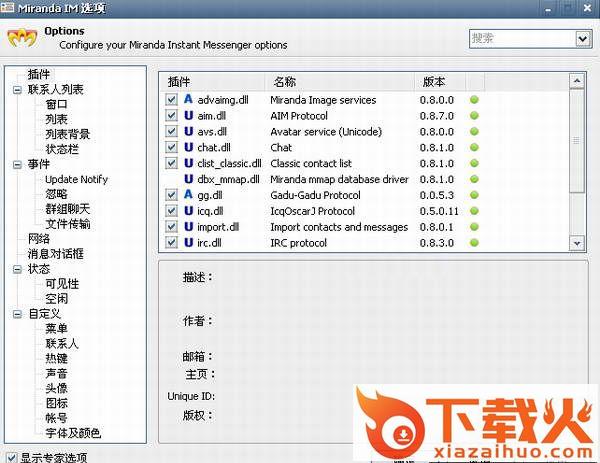The height and width of the screenshot is (463, 600).
Task: Click green status dot for avs.dll
Action: pos(474,132)
